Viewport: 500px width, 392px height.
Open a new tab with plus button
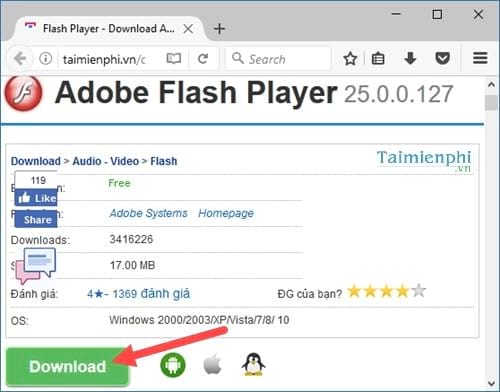(219, 29)
